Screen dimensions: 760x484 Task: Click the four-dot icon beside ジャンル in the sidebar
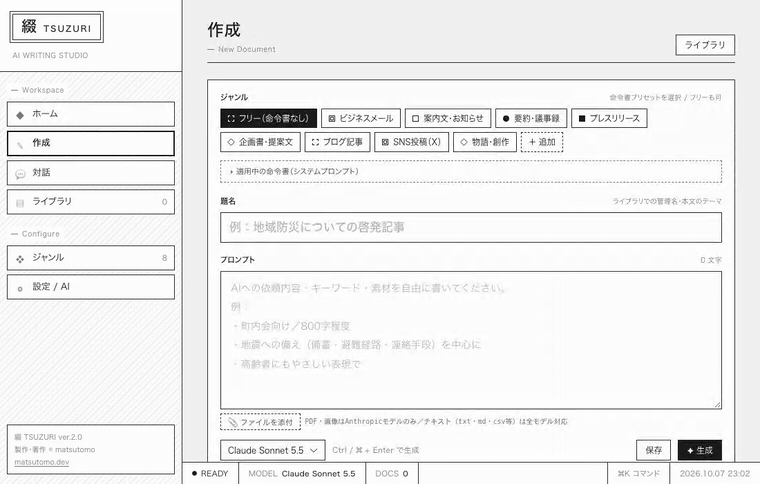[x=20, y=259]
